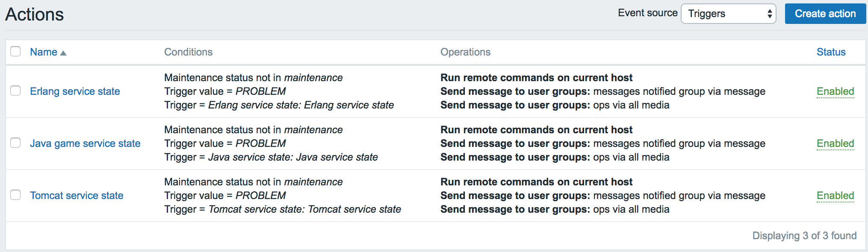Sort actions by Status column header
868x252 pixels.
[x=831, y=52]
